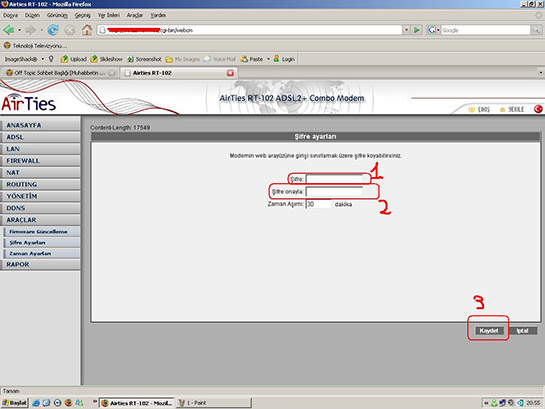Image resolution: width=545 pixels, height=409 pixels.
Task: Open Zaman Ayarları submenu item
Action: (42, 253)
